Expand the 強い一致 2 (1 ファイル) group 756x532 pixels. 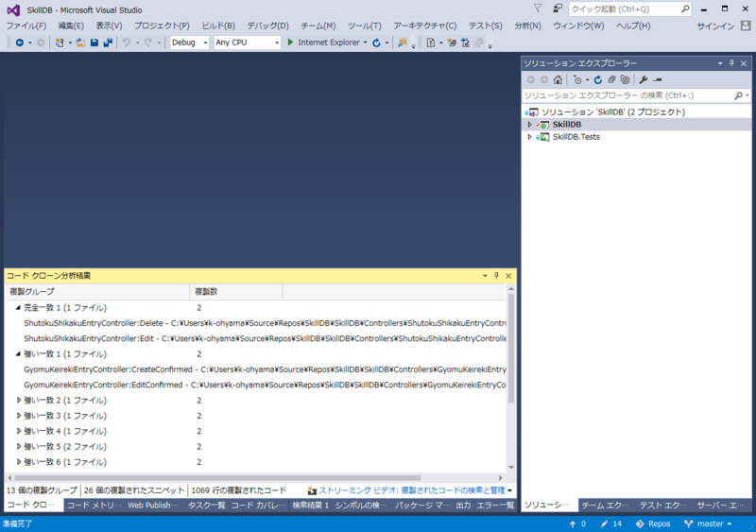18,400
